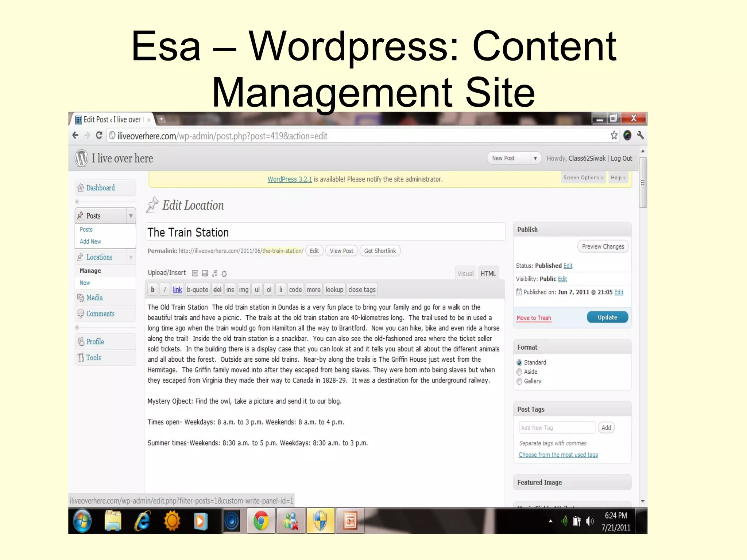Edit the Public visibility setting
This screenshot has height=560, width=747.
pyautogui.click(x=562, y=279)
